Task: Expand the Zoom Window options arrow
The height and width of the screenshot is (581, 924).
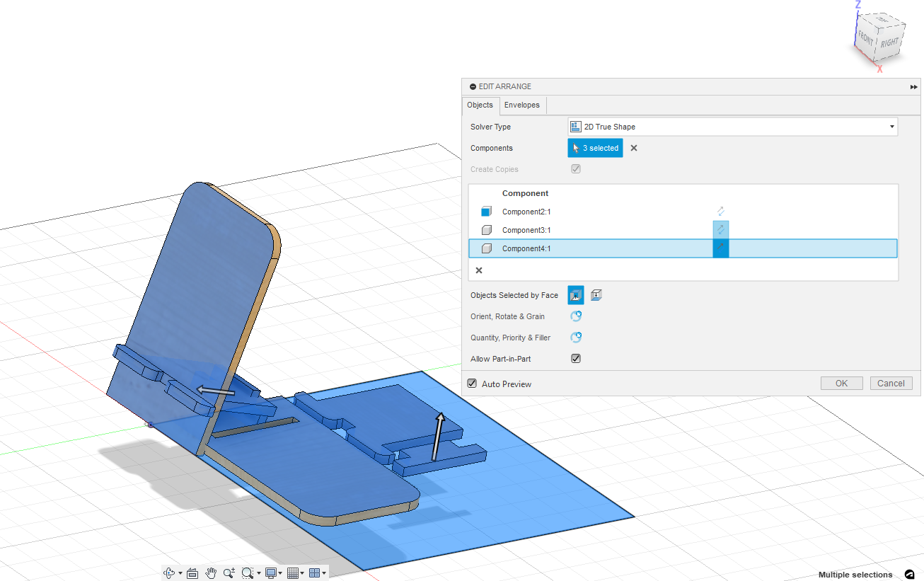Action: pos(259,573)
